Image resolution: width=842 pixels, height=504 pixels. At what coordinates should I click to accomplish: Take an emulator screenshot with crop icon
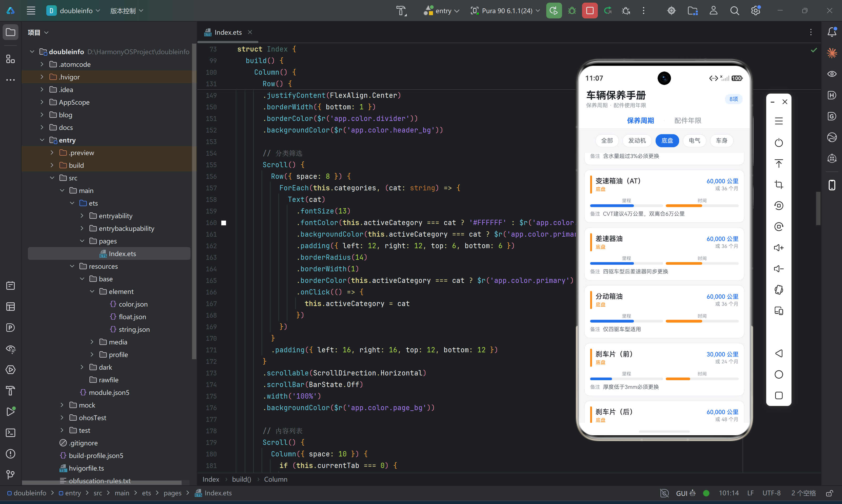[x=779, y=184]
